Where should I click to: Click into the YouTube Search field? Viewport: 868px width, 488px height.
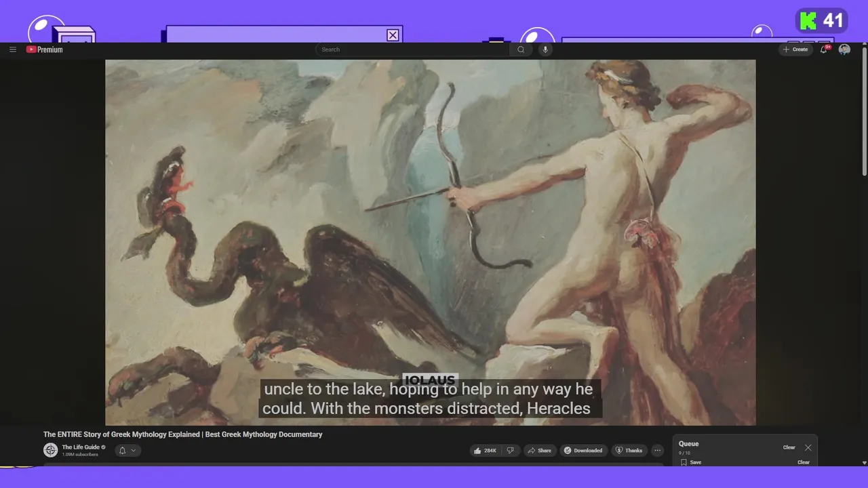(412, 49)
